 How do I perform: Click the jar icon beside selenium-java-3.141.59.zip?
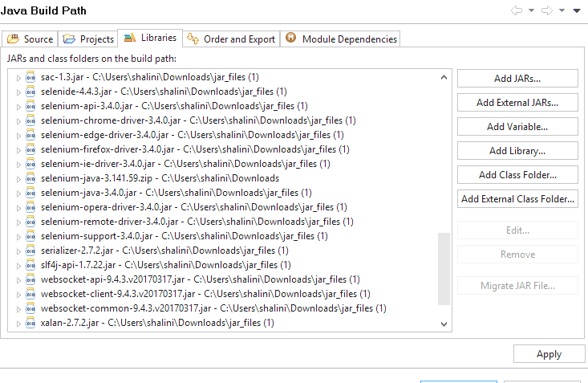[30, 178]
